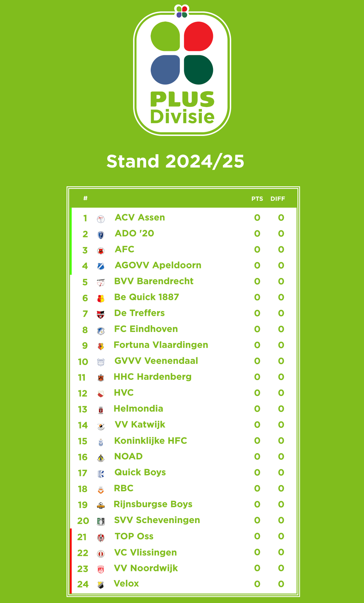The image size is (364, 603).
Task: Click rank number 13 for Helmondia
Action: click(x=83, y=409)
